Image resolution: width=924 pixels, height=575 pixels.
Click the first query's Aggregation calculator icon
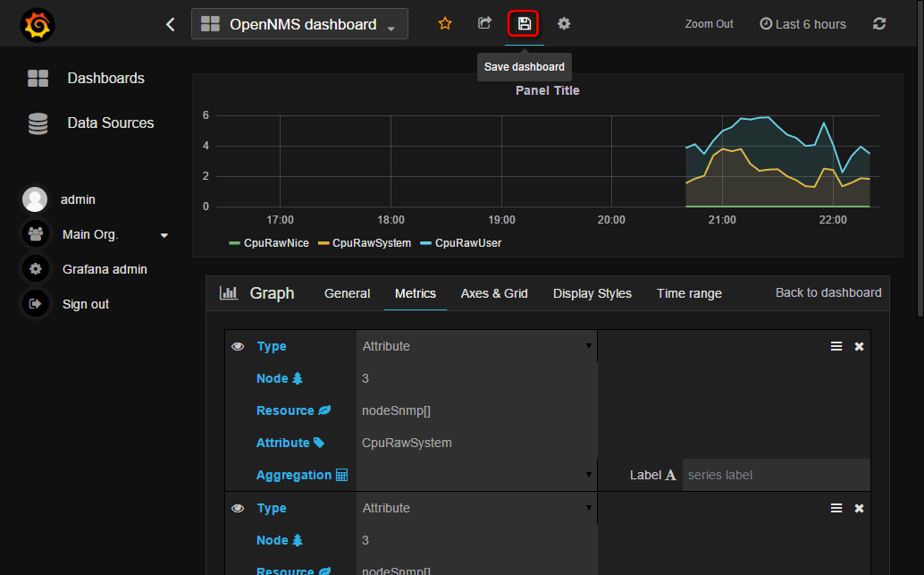click(x=341, y=475)
